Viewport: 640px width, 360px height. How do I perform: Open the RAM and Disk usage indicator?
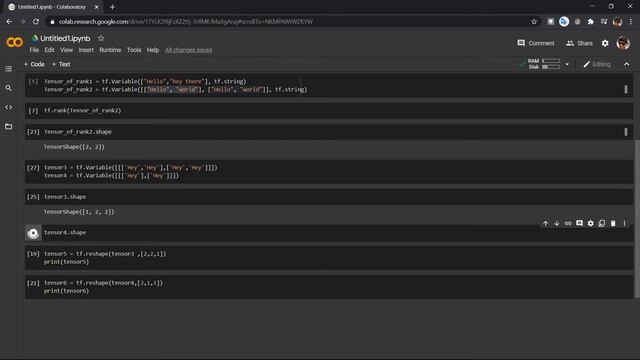[x=544, y=64]
